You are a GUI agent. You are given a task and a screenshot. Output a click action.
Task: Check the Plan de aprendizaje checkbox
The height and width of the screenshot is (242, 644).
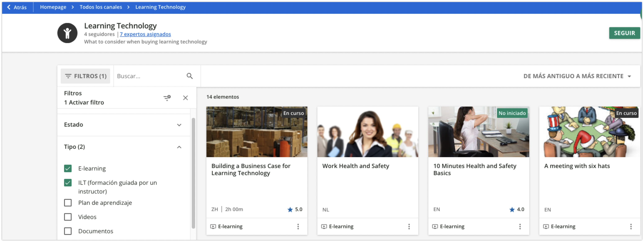(68, 203)
